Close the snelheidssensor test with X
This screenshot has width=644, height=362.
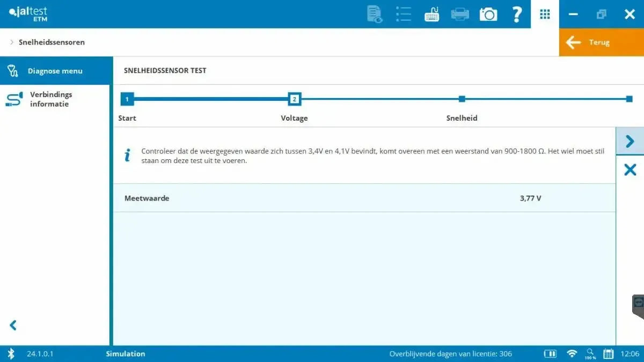click(x=629, y=169)
